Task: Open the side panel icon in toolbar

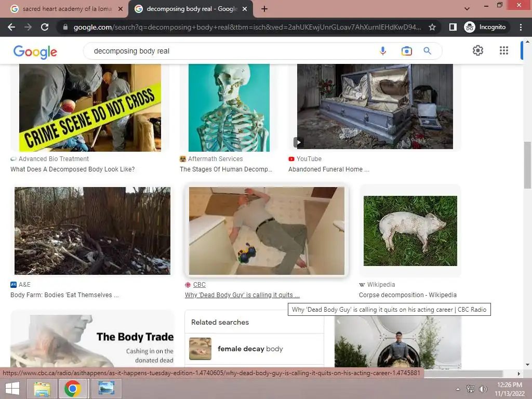Action: coord(453,27)
